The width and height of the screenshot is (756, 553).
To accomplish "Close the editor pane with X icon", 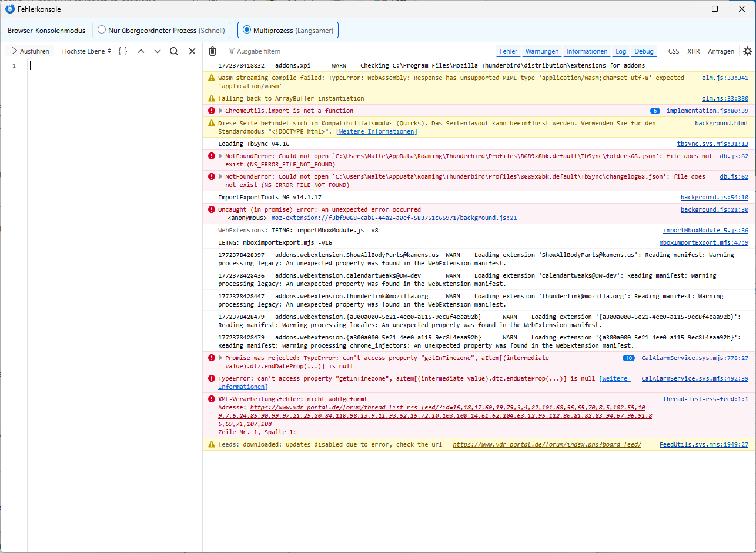I will click(192, 51).
